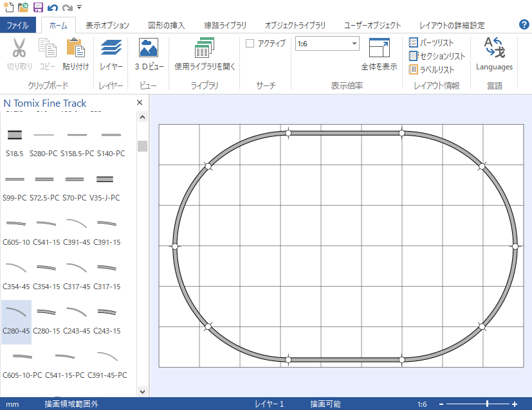This screenshot has height=410, width=532.
Task: Select the C243-15 curve piece
Action: pos(107,320)
